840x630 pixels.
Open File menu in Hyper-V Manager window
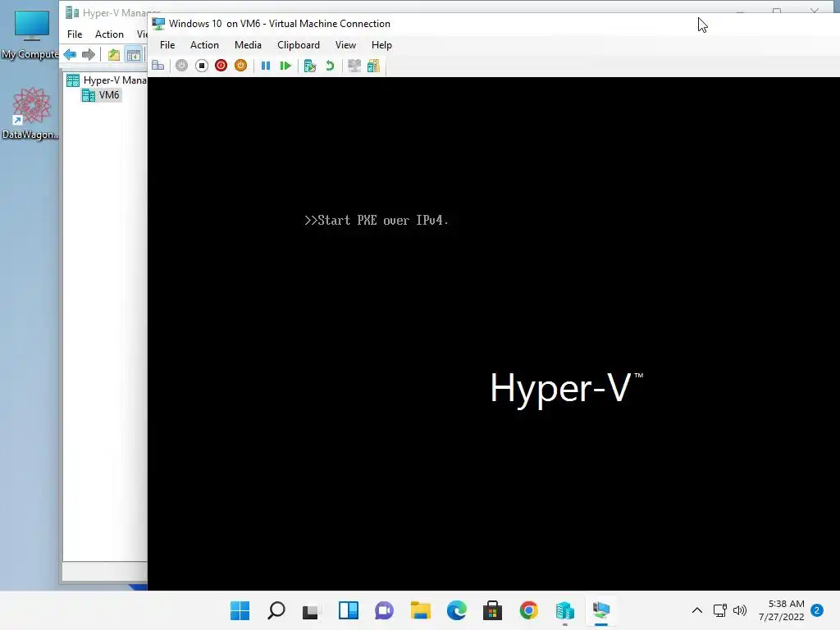pyautogui.click(x=75, y=34)
